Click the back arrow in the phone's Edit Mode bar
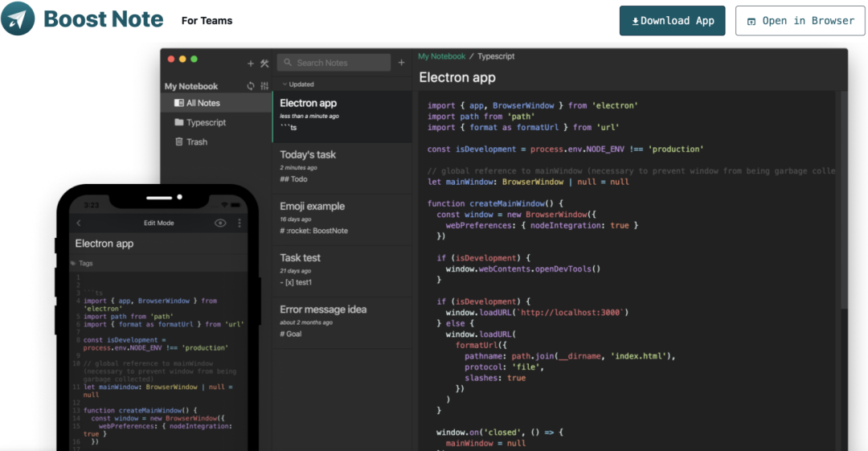This screenshot has width=868, height=451. point(78,223)
